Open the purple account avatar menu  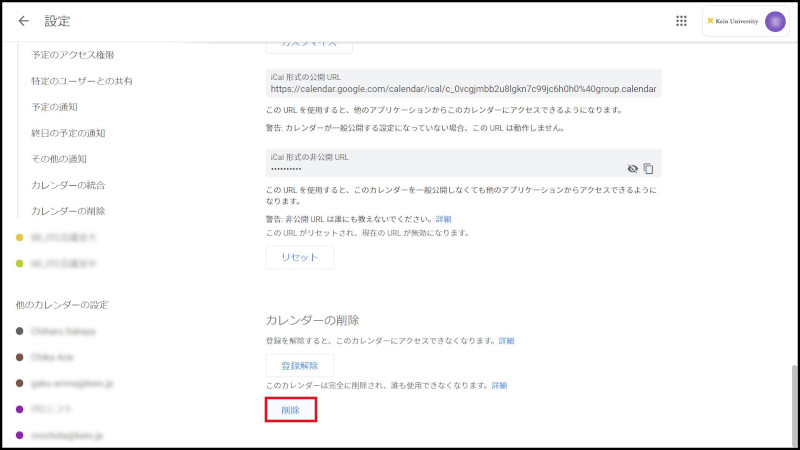(x=775, y=21)
